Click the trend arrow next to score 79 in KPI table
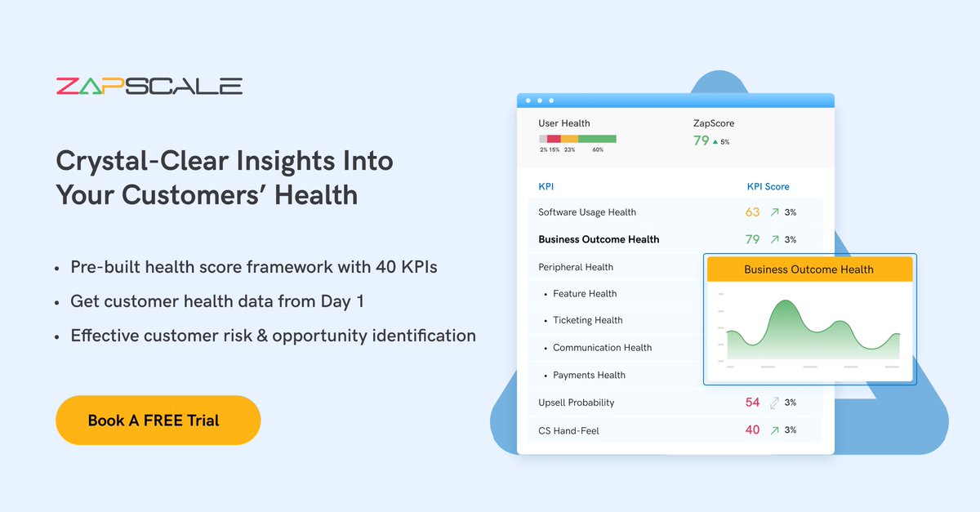980x512 pixels. pyautogui.click(x=774, y=239)
